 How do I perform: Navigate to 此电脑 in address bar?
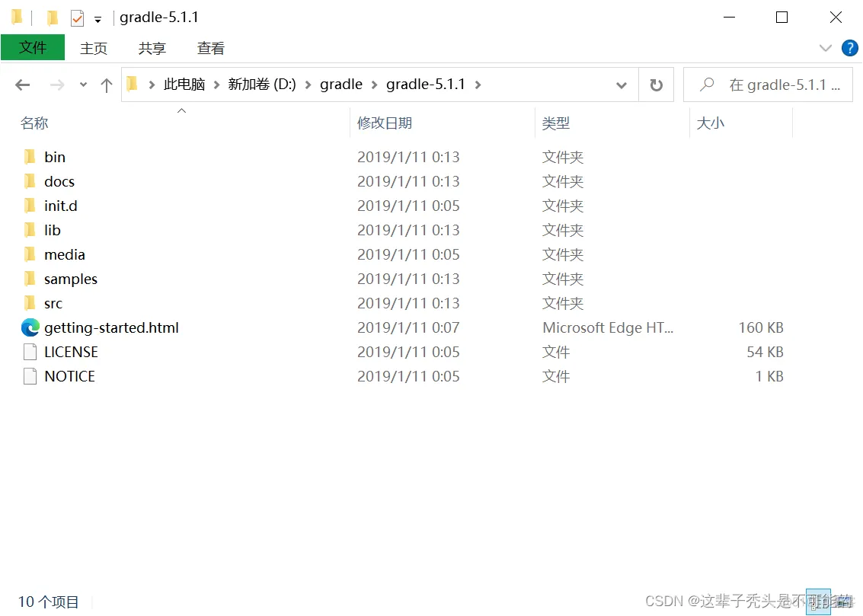184,85
